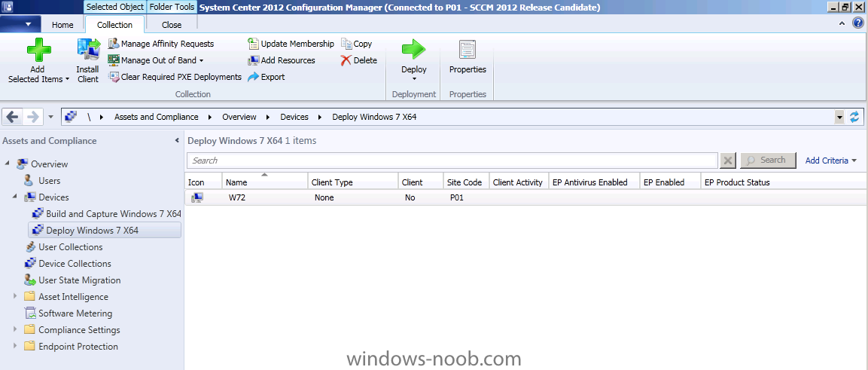Click the green Deploy arrow

[x=413, y=50]
